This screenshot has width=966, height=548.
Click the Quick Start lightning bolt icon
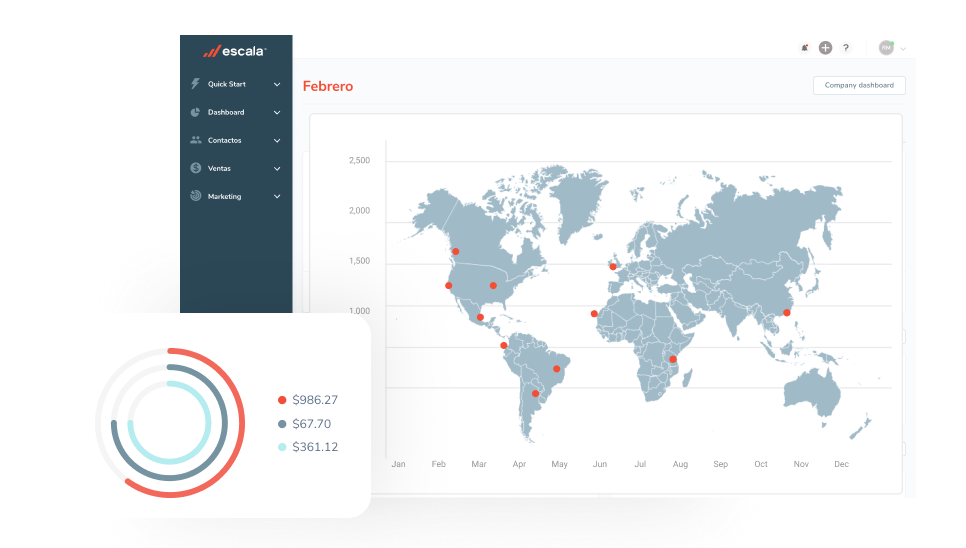click(x=195, y=84)
